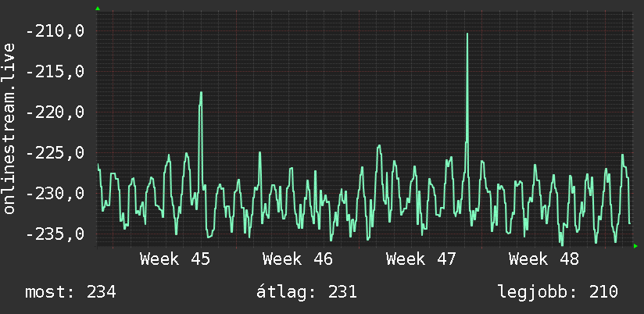Click the 'átlag: 231' average value
The height and width of the screenshot is (314, 644).
[x=306, y=292]
